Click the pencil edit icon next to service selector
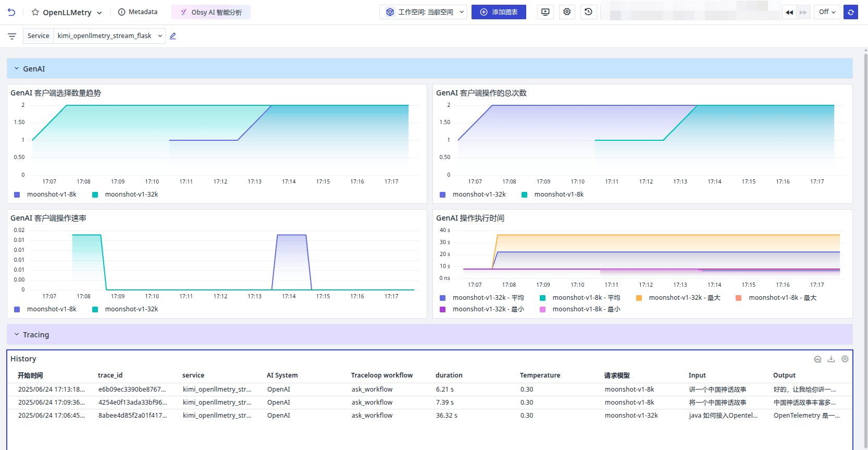 pos(173,36)
